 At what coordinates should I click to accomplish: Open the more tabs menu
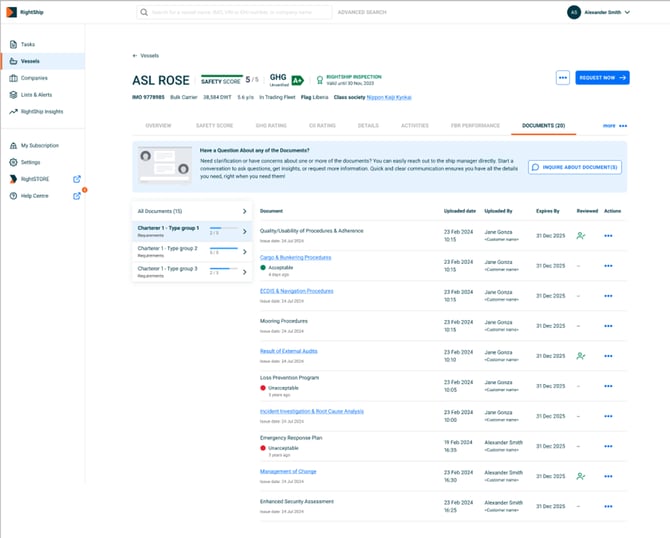(x=615, y=126)
